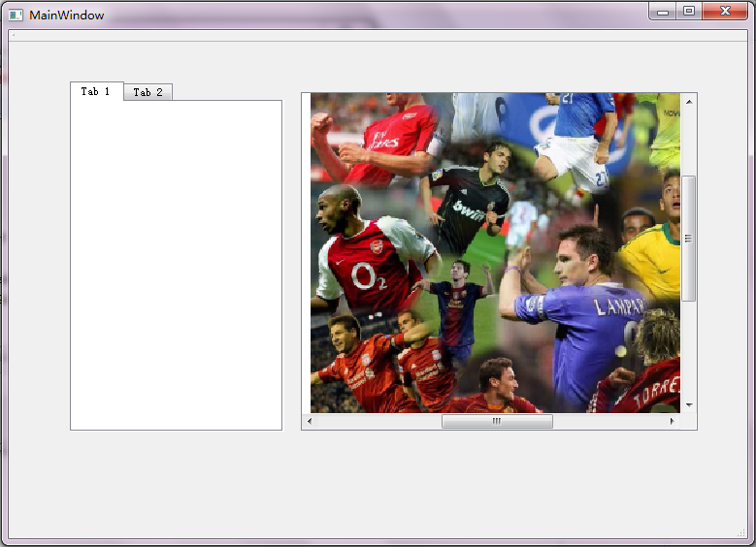The width and height of the screenshot is (756, 547).
Task: Minimize the MainWindow window
Action: pyautogui.click(x=664, y=12)
